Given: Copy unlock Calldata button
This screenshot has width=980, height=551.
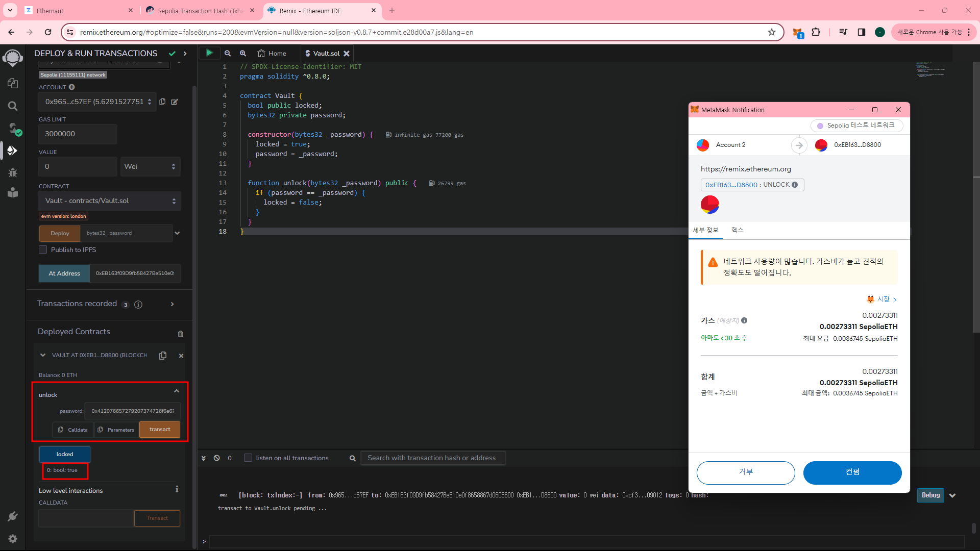Looking at the screenshot, I should tap(73, 430).
